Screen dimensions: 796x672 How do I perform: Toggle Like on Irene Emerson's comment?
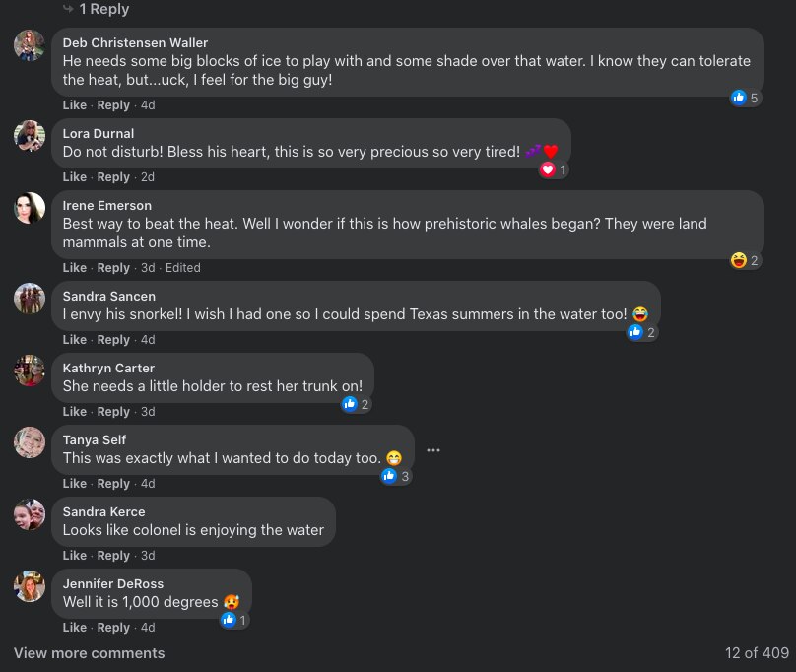(75, 268)
